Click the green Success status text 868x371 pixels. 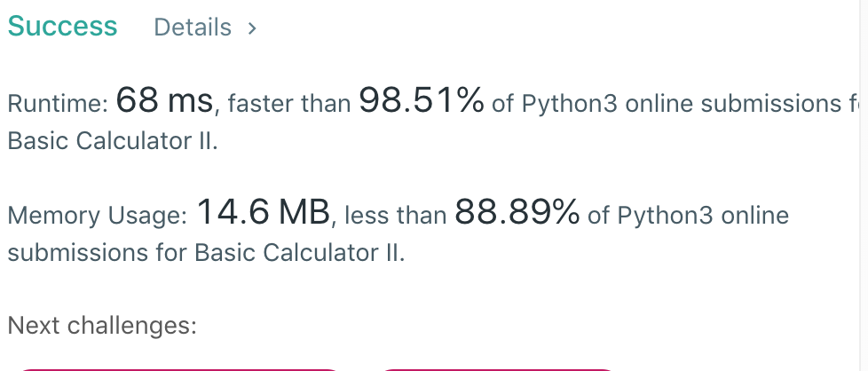click(x=62, y=27)
